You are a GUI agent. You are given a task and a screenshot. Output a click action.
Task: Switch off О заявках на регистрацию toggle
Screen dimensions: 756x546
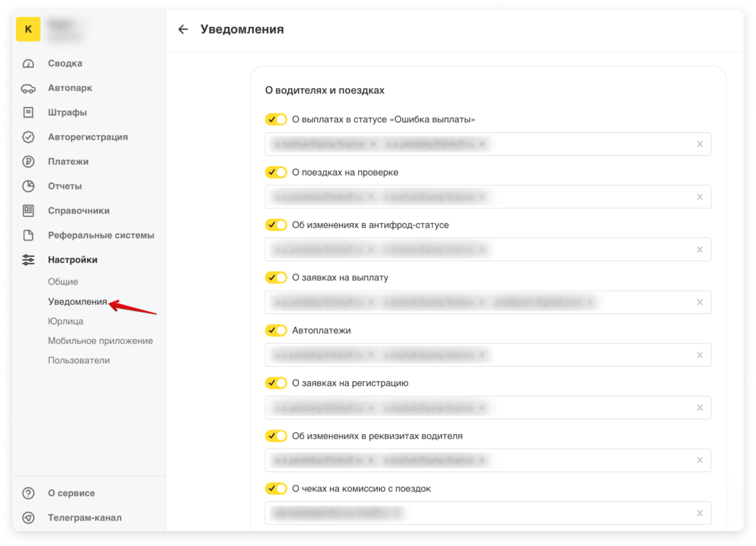coord(276,383)
